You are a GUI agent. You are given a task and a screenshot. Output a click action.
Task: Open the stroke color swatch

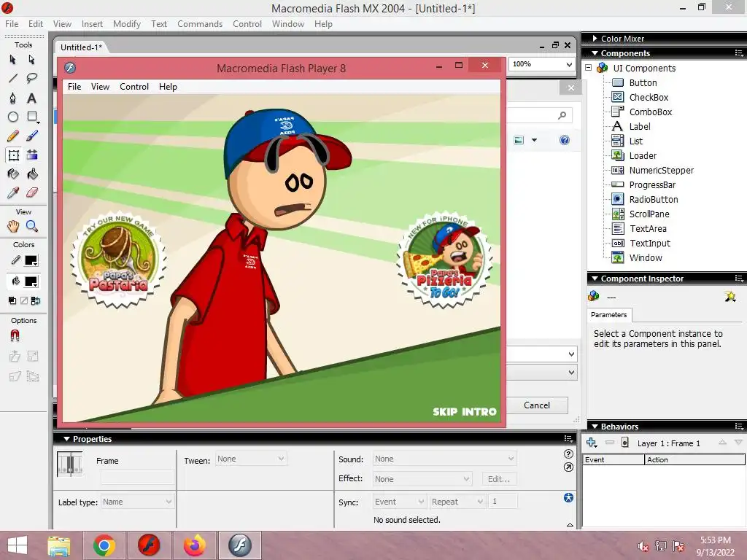coord(31,260)
